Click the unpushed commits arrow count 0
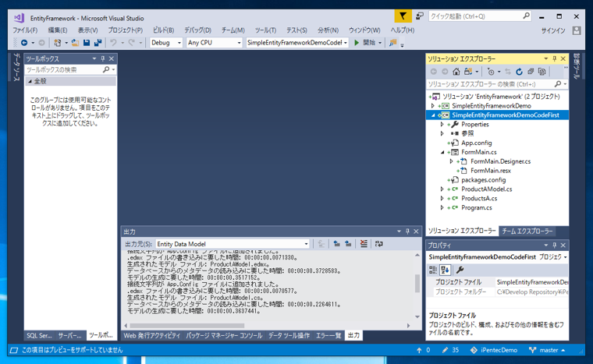593x364 pixels. point(423,350)
